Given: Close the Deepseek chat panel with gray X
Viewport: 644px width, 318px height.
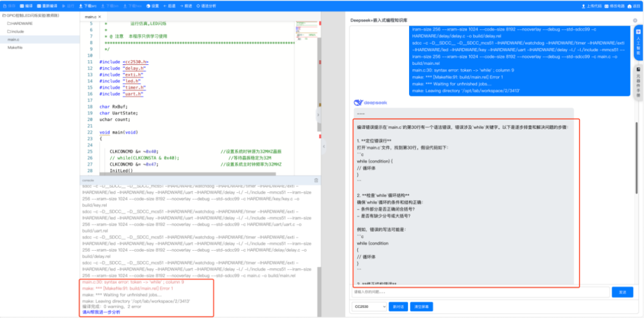Looking at the screenshot, I should pos(636,20).
